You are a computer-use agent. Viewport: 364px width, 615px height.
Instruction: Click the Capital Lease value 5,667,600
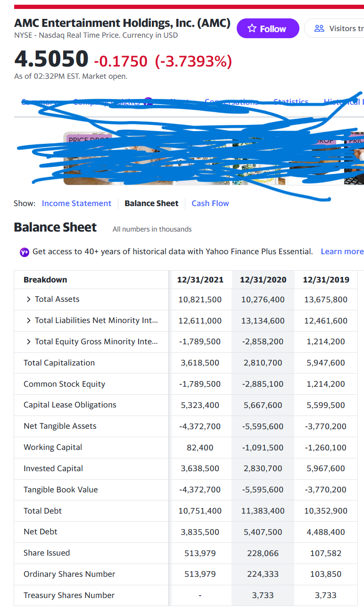point(263,405)
